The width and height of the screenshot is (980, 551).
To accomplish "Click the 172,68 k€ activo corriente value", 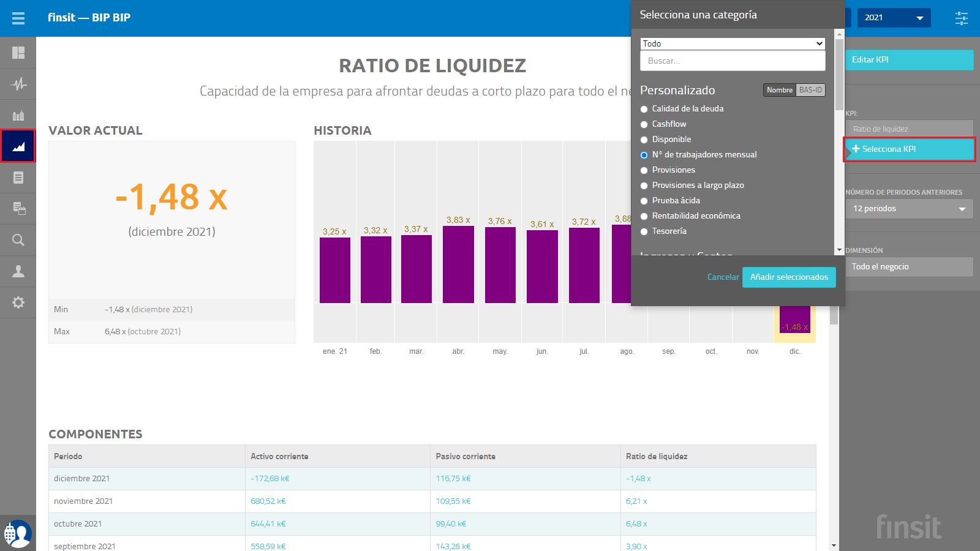I will click(x=270, y=479).
